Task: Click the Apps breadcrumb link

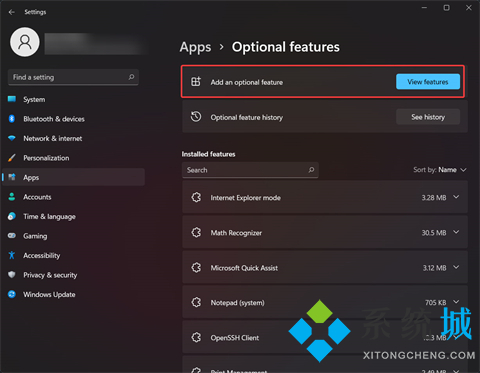Action: tap(195, 47)
